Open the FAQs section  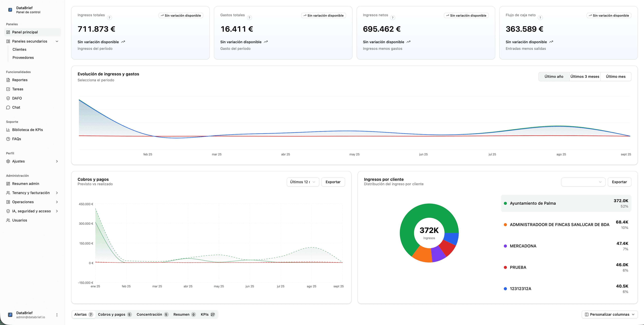point(16,139)
